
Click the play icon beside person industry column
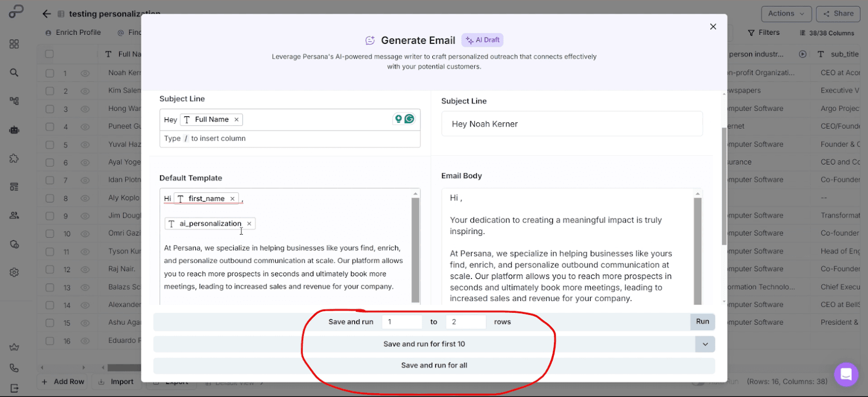(x=803, y=54)
